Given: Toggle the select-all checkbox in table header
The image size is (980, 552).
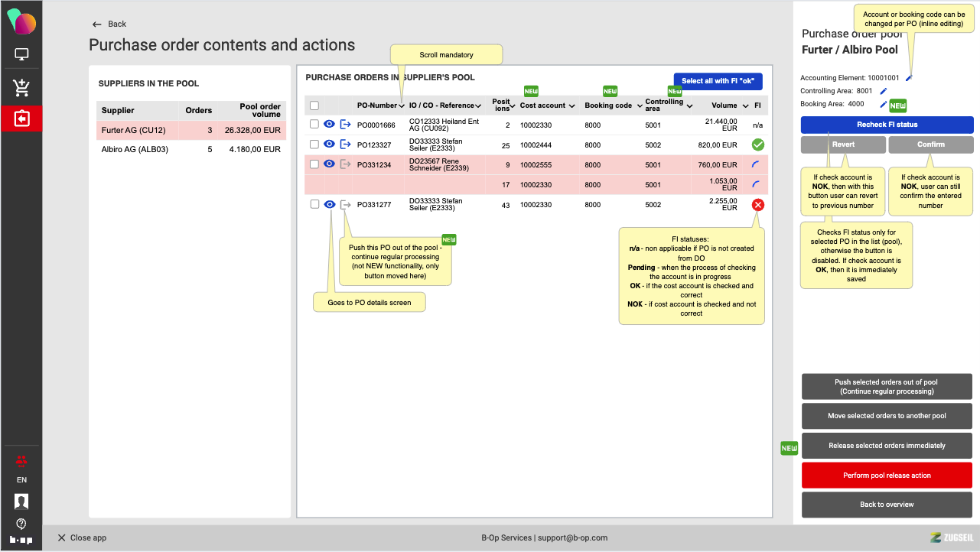Looking at the screenshot, I should pos(314,106).
